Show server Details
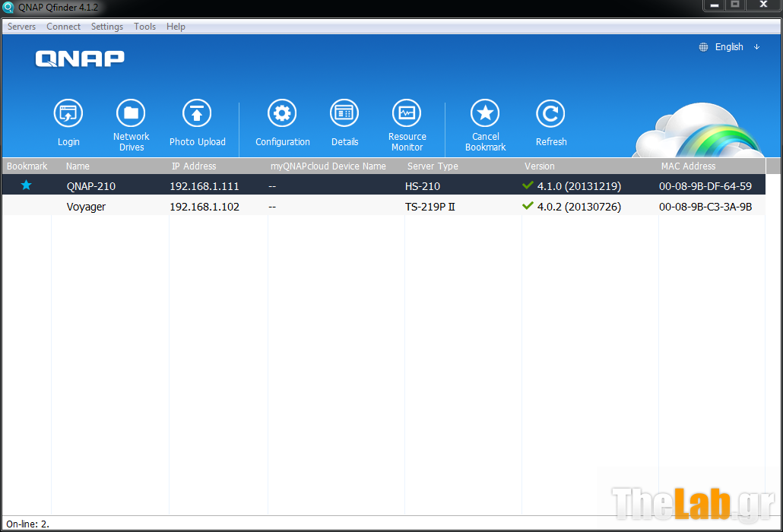The width and height of the screenshot is (783, 532). [344, 114]
